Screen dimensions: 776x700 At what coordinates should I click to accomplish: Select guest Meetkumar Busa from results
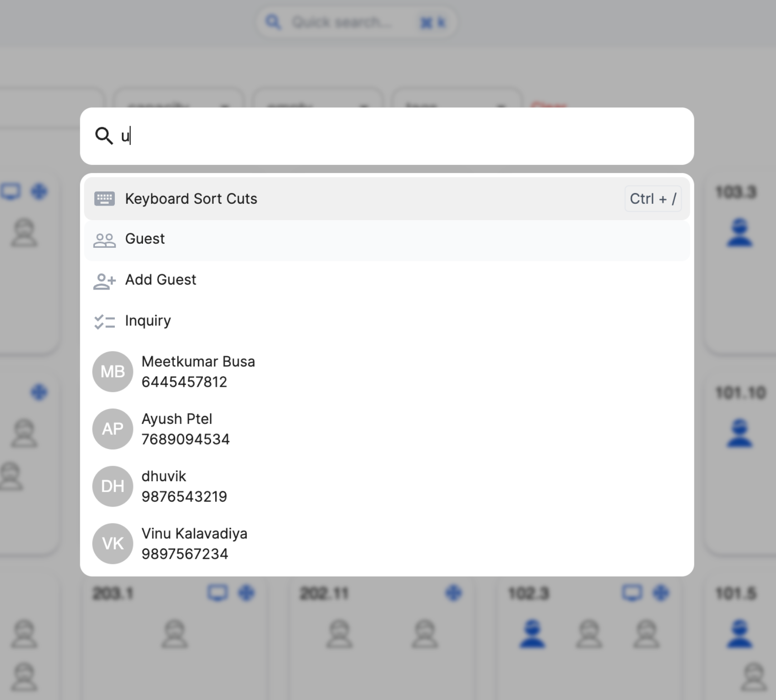pos(198,371)
